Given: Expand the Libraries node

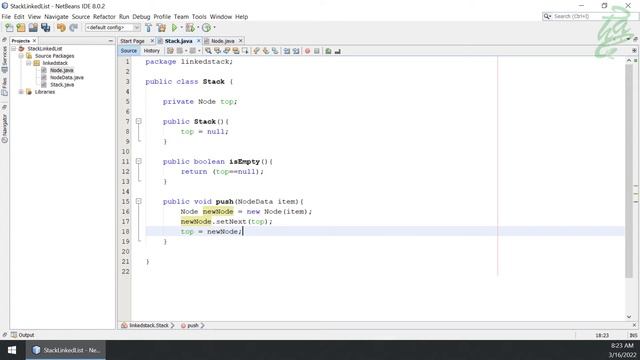Looking at the screenshot, I should 21,92.
